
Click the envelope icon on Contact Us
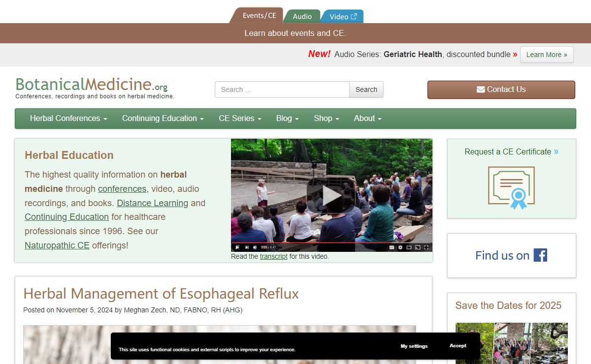(x=481, y=90)
